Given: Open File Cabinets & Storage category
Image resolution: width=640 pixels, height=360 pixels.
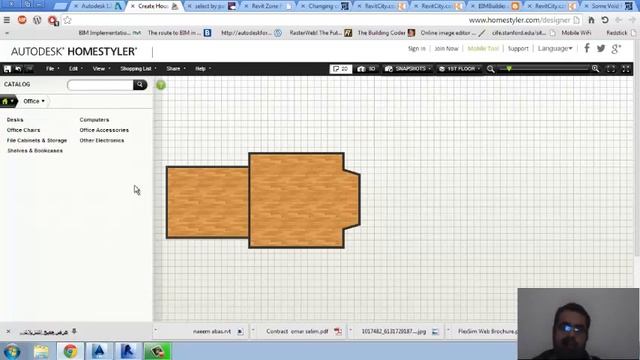Looking at the screenshot, I should coord(37,140).
